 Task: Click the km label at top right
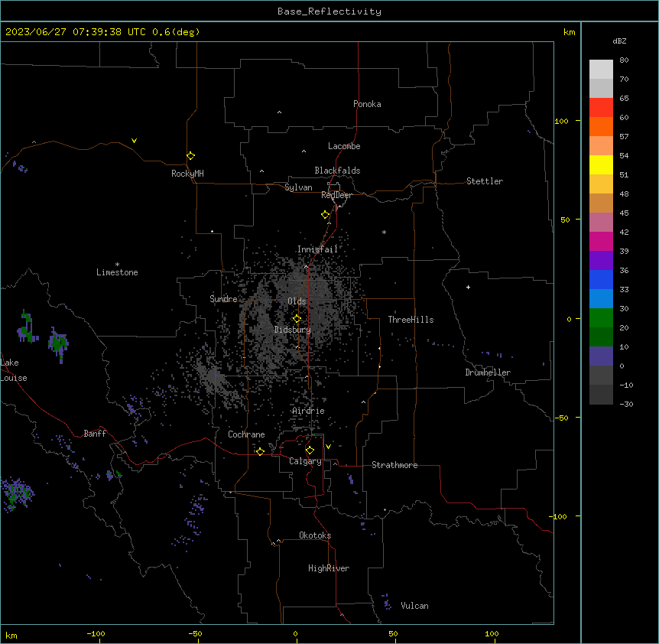(570, 32)
